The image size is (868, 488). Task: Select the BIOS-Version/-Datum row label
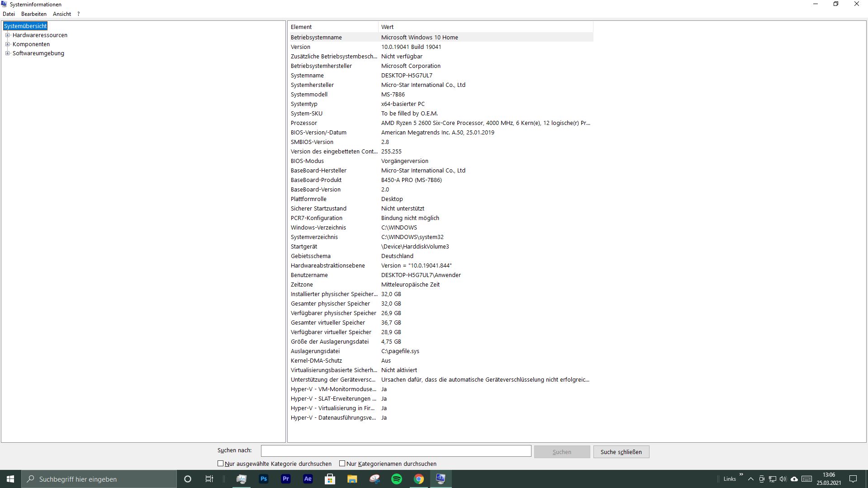[318, 133]
